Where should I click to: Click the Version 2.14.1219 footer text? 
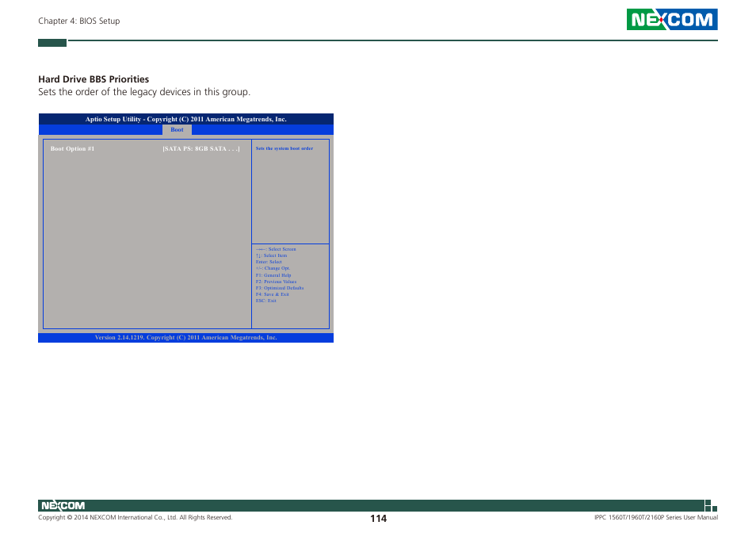tap(185, 338)
